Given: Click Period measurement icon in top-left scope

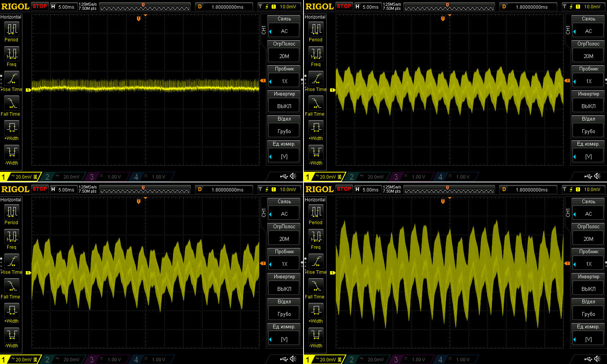Looking at the screenshot, I should pyautogui.click(x=12, y=29).
